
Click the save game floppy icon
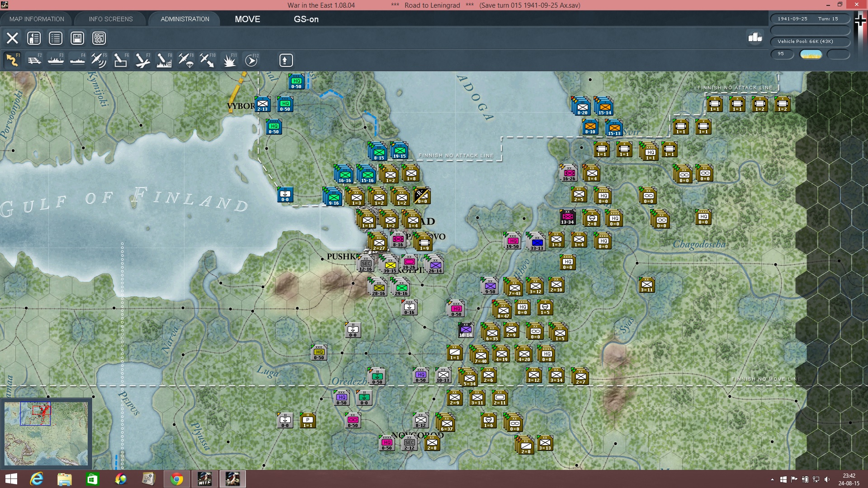tap(77, 38)
